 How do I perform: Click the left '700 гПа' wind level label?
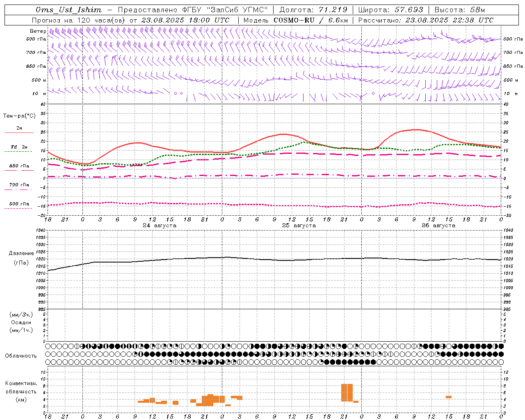[x=36, y=52]
